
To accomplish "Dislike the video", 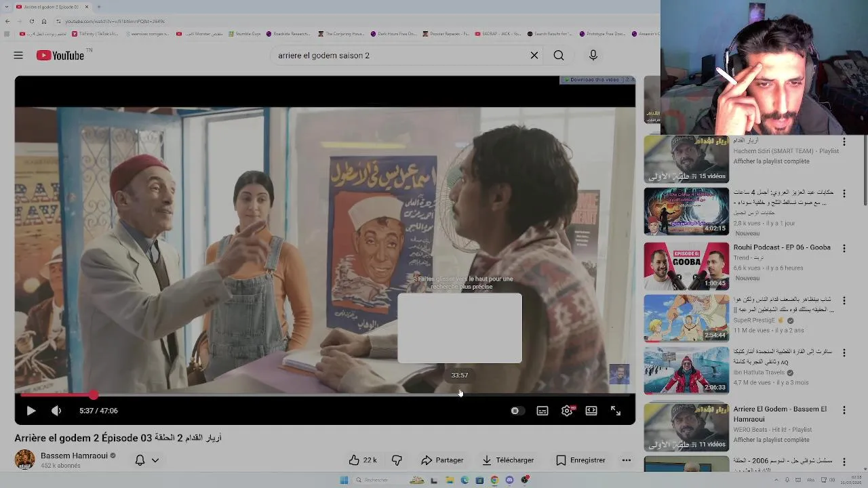I will coord(397,460).
